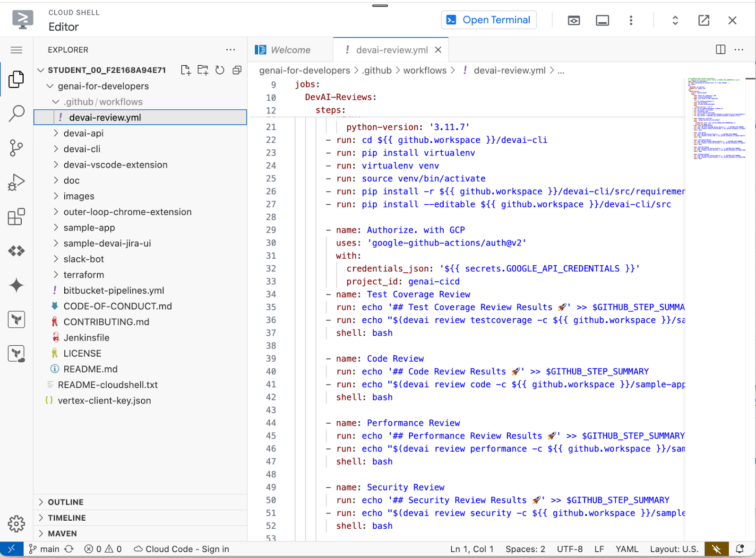Screen dimensions: 756x558
Task: Expand the OUTLINE section
Action: (66, 502)
